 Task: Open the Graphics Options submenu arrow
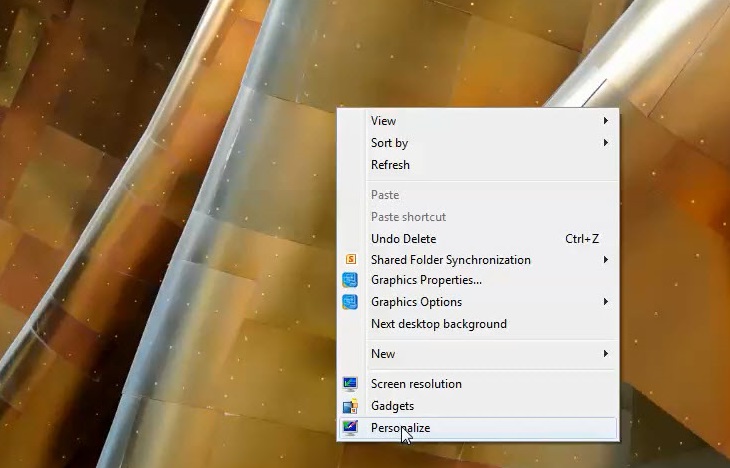(x=605, y=302)
